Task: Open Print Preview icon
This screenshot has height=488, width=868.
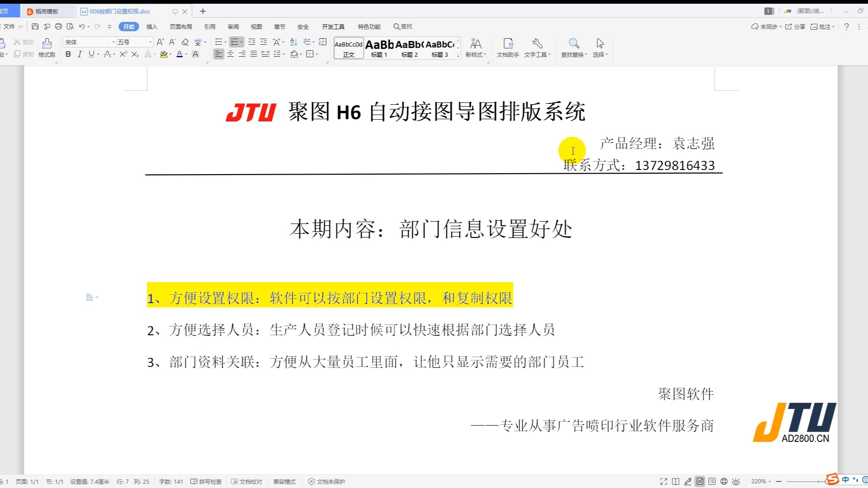Action: (x=70, y=27)
